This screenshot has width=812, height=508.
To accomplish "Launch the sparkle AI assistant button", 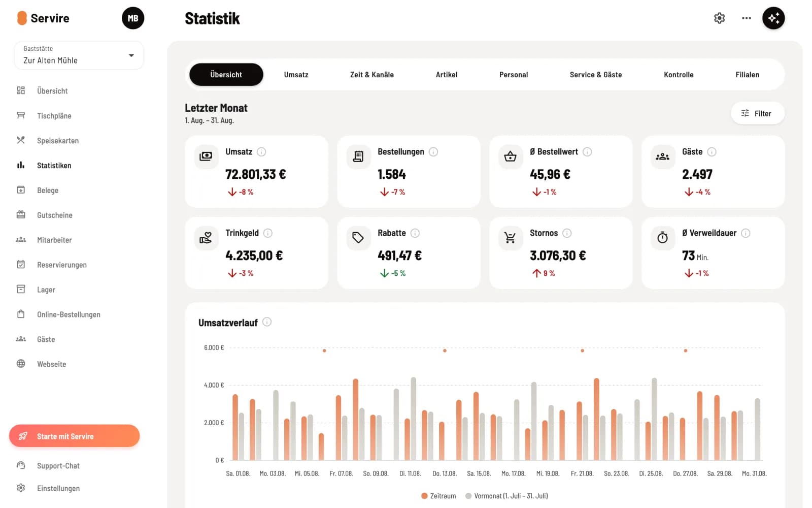I will (773, 18).
